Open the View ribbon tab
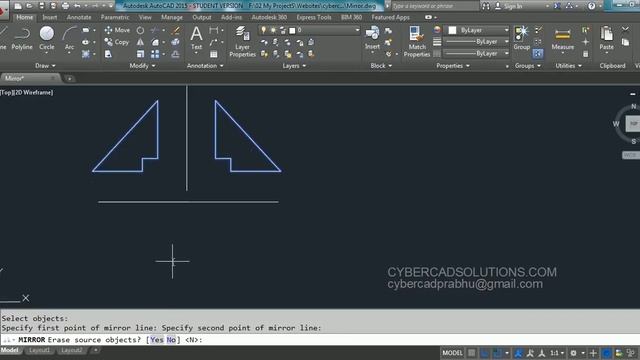The height and width of the screenshot is (360, 640). (145, 18)
